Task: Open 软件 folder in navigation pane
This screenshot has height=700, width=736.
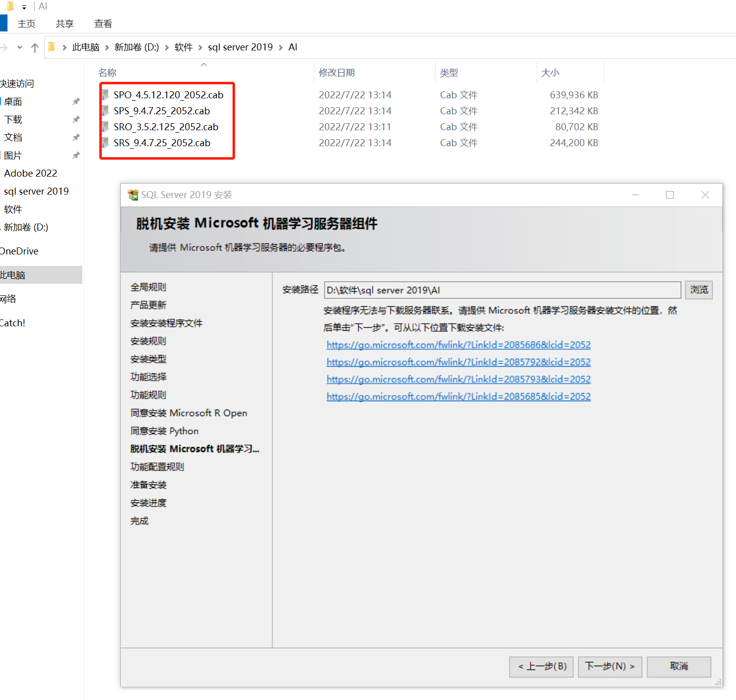Action: [13, 210]
